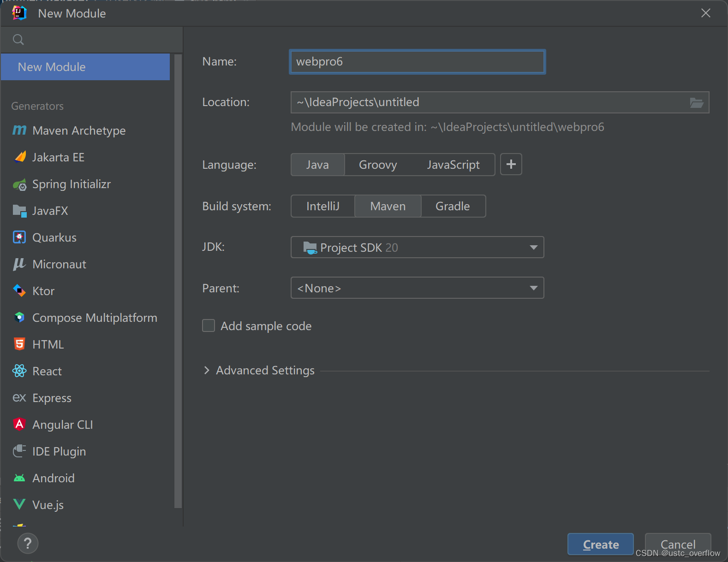Click the HTML5 shield icon

coord(19,344)
